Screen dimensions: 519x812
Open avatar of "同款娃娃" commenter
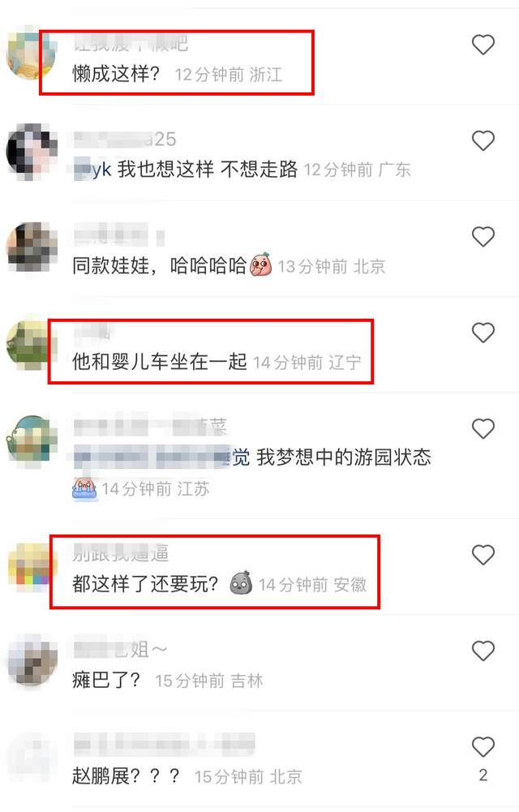(31, 247)
